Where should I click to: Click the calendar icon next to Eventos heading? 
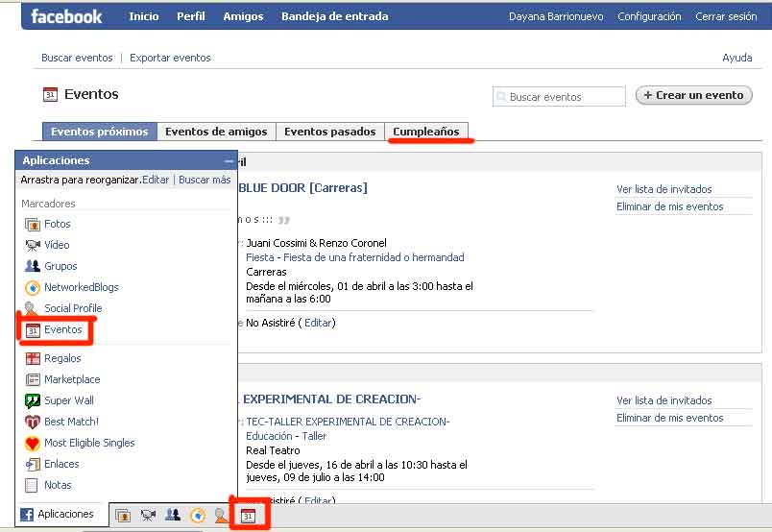50,94
